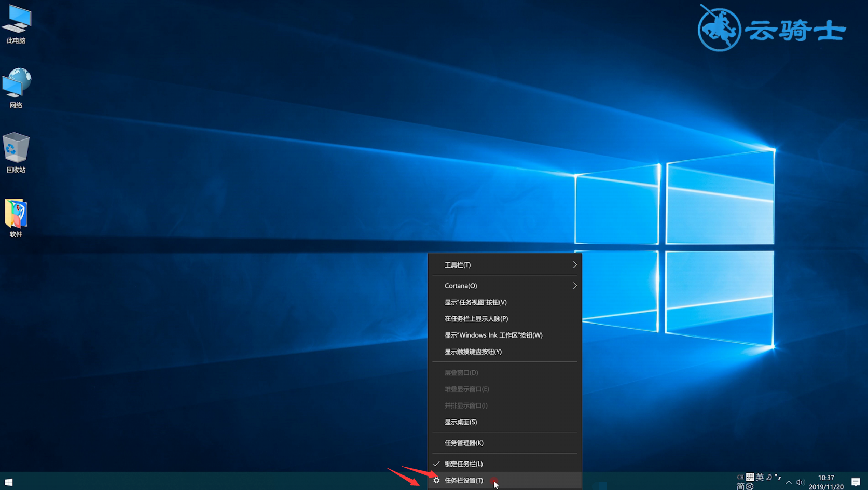
Task: Select the 网络 desktop icon
Action: (x=16, y=88)
